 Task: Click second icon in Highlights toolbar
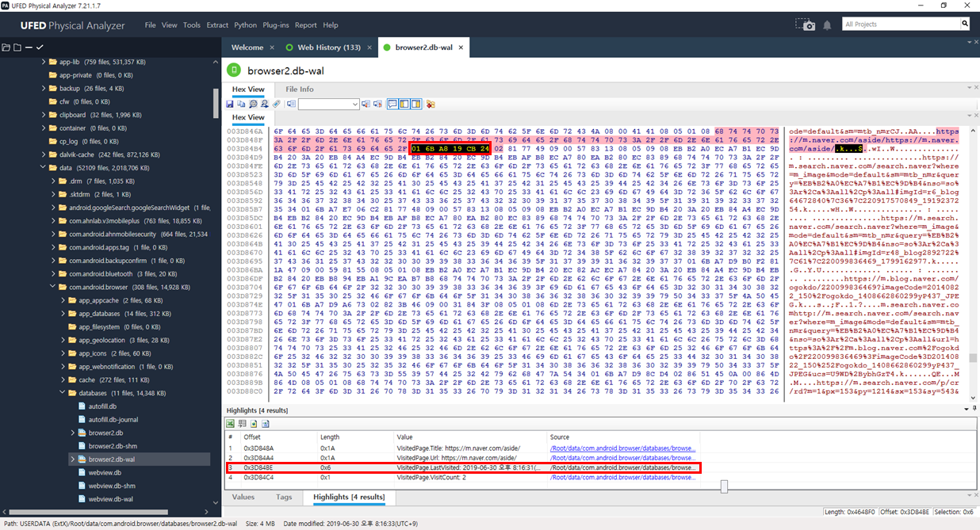click(x=242, y=424)
